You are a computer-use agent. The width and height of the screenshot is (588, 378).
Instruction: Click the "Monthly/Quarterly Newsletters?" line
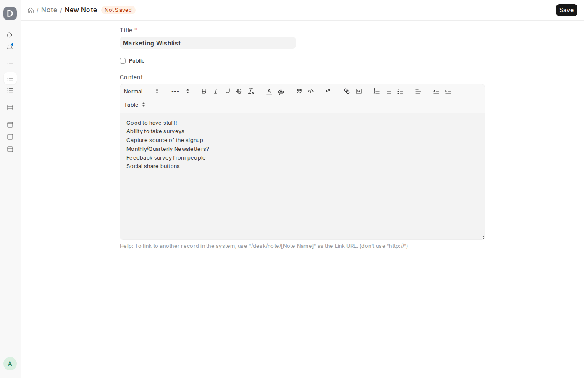pyautogui.click(x=168, y=149)
